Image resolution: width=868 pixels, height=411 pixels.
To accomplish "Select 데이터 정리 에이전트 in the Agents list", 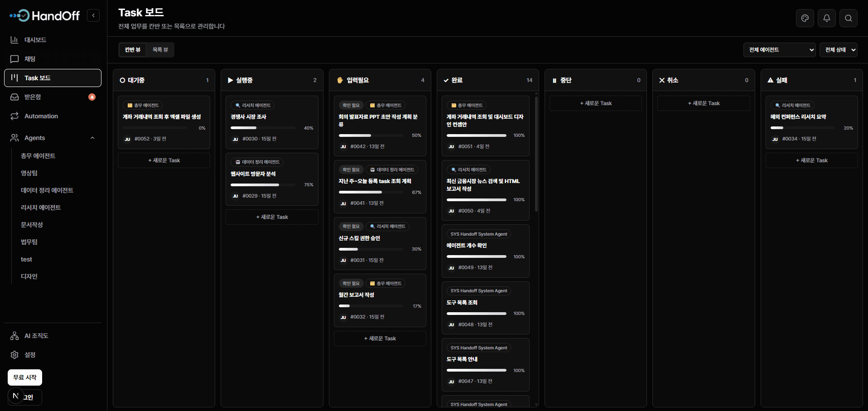I will pyautogui.click(x=47, y=190).
